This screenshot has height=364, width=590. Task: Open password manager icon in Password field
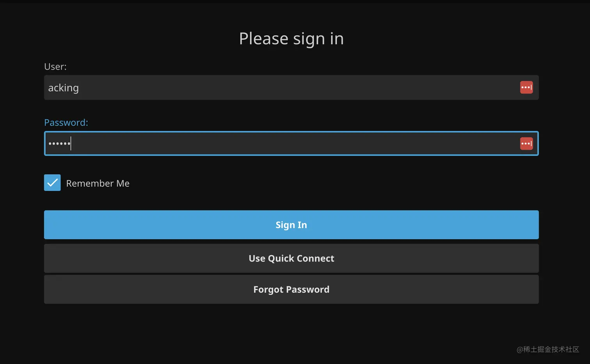[526, 143]
